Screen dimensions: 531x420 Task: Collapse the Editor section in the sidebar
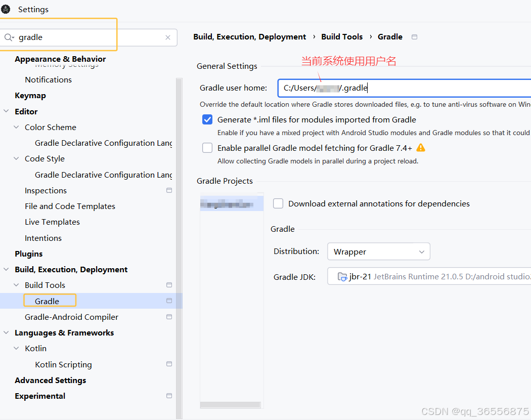[x=6, y=111]
